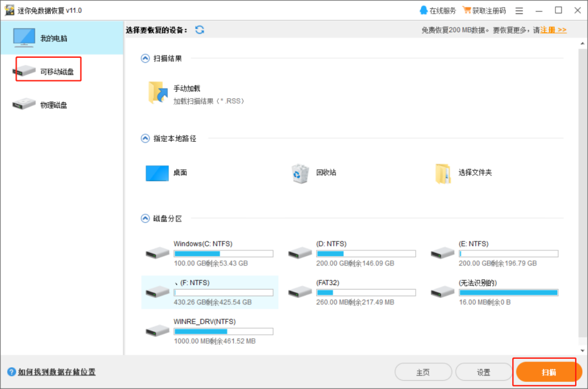Click the orange Scan button
This screenshot has height=389, width=588.
pos(549,372)
